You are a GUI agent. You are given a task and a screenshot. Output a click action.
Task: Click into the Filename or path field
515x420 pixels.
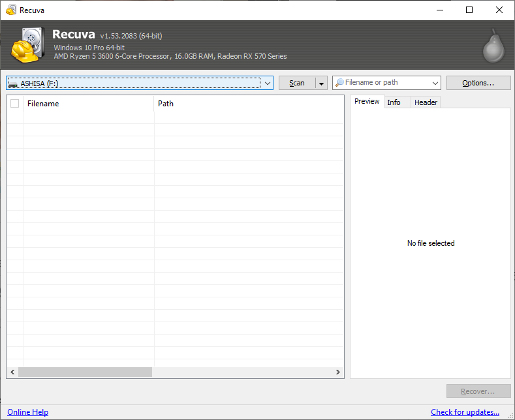click(386, 83)
